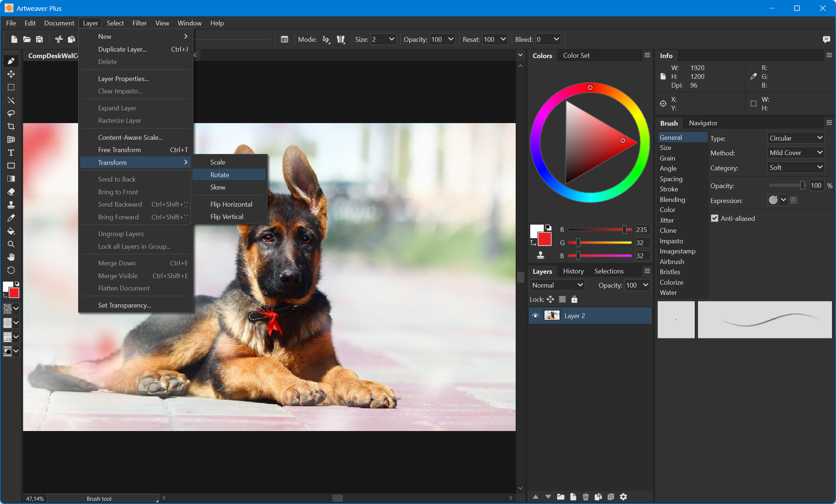The width and height of the screenshot is (836, 504).
Task: Open the brush Category dropdown
Action: tap(795, 168)
